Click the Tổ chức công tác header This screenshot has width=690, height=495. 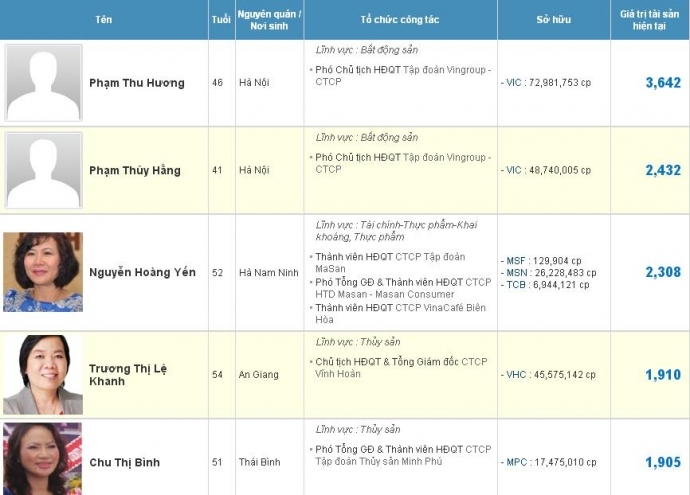tap(400, 20)
